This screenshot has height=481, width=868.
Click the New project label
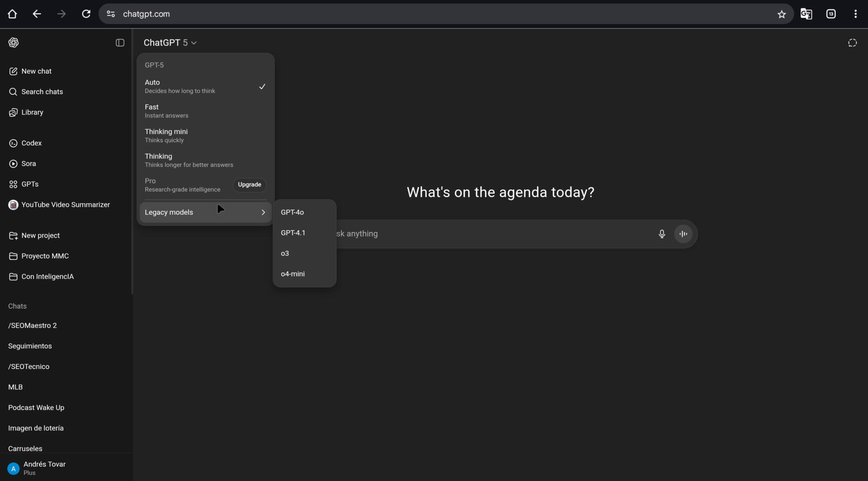(41, 236)
